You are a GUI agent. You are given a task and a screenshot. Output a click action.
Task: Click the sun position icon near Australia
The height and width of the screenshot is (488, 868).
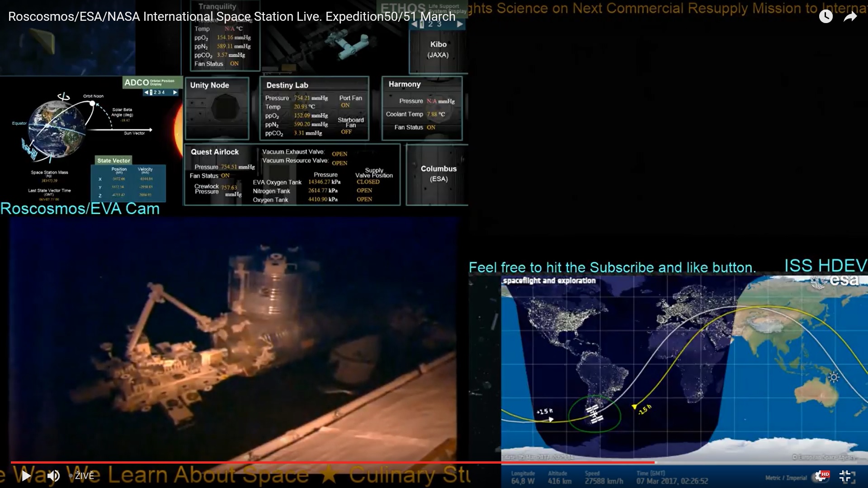834,377
